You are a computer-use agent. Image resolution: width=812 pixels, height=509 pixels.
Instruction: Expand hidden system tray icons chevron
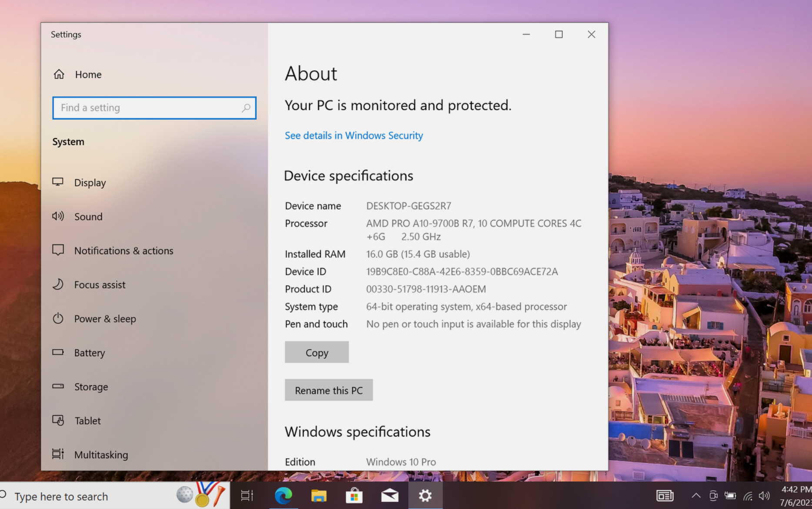(696, 496)
